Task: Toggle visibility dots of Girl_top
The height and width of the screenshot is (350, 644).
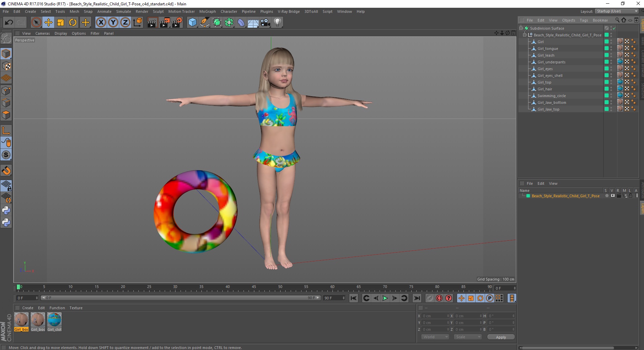Action: [611, 82]
